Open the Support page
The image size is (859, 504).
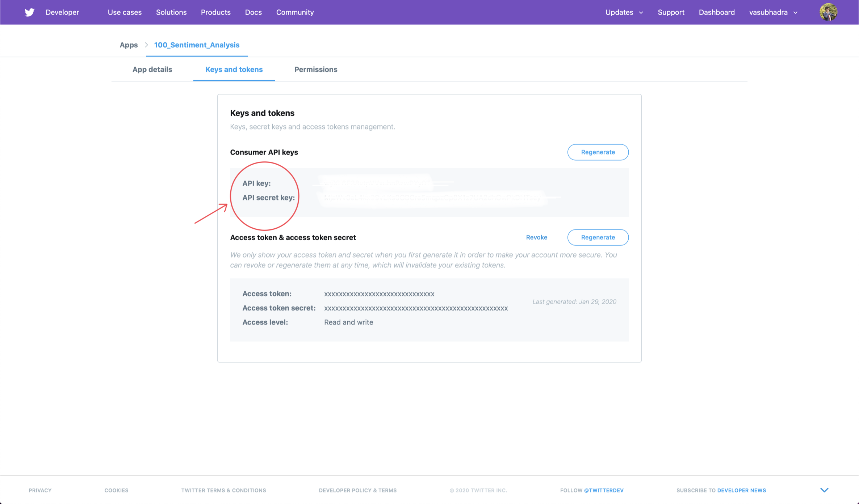pos(671,12)
